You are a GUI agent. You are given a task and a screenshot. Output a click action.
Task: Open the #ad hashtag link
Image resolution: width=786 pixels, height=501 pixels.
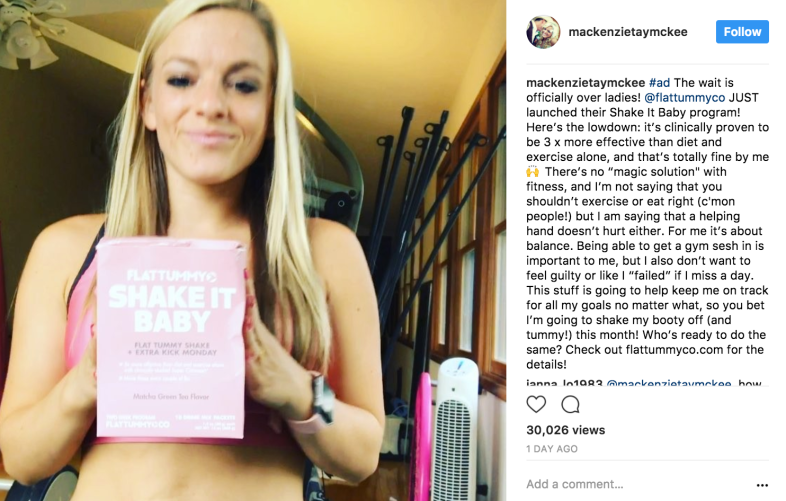point(659,83)
